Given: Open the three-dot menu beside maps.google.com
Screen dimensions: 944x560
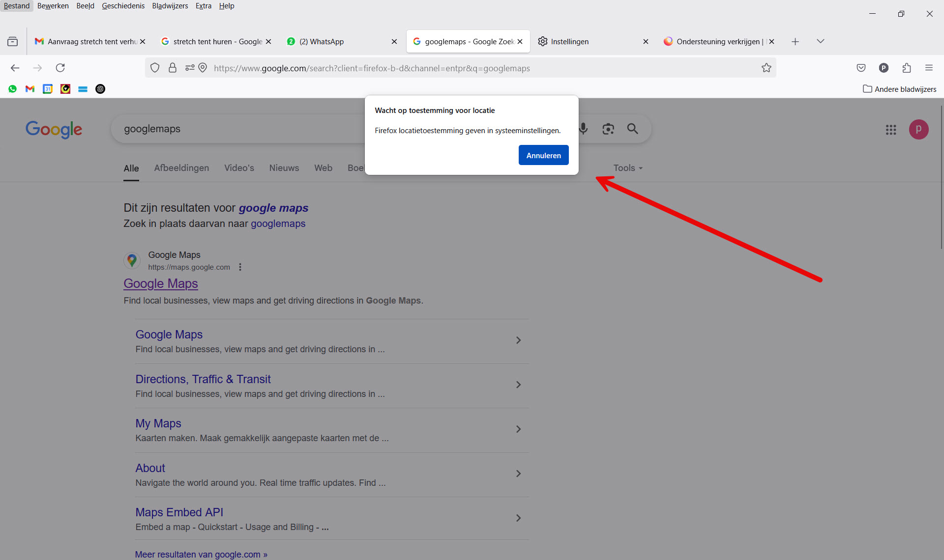Looking at the screenshot, I should click(x=240, y=267).
